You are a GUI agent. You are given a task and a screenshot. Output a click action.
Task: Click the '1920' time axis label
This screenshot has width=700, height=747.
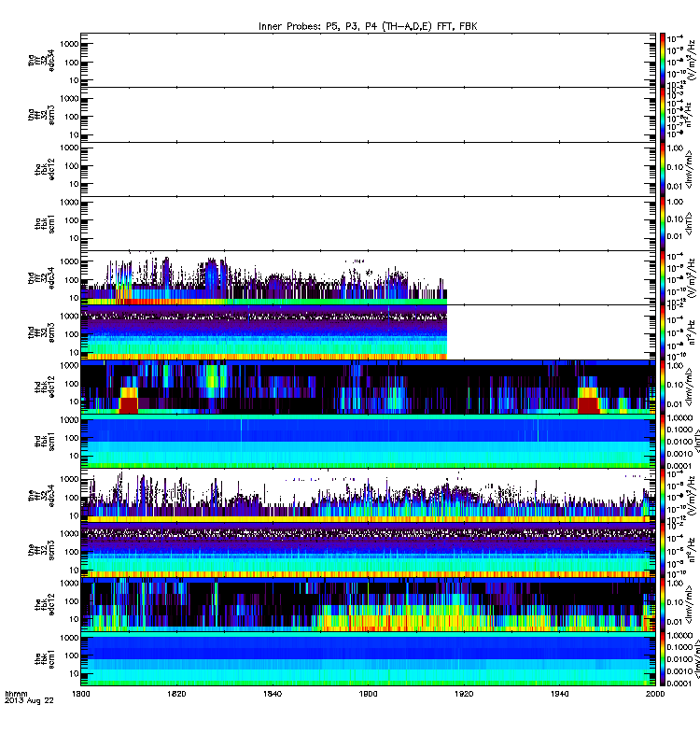[464, 694]
